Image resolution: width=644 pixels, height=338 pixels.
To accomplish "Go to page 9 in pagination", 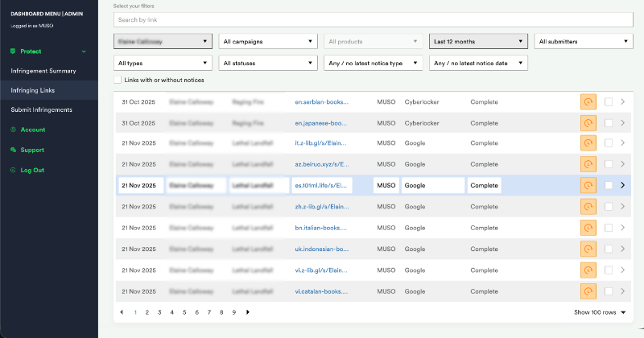I will 234,312.
